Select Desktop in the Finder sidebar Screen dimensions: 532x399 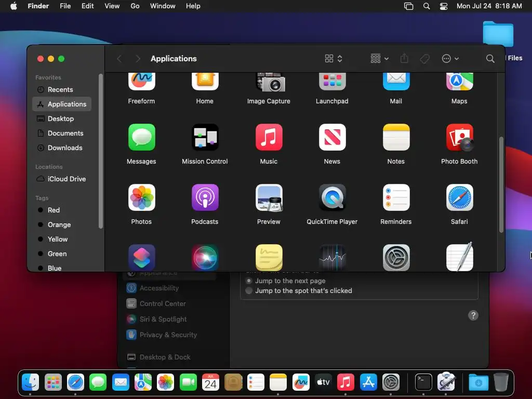click(x=62, y=119)
